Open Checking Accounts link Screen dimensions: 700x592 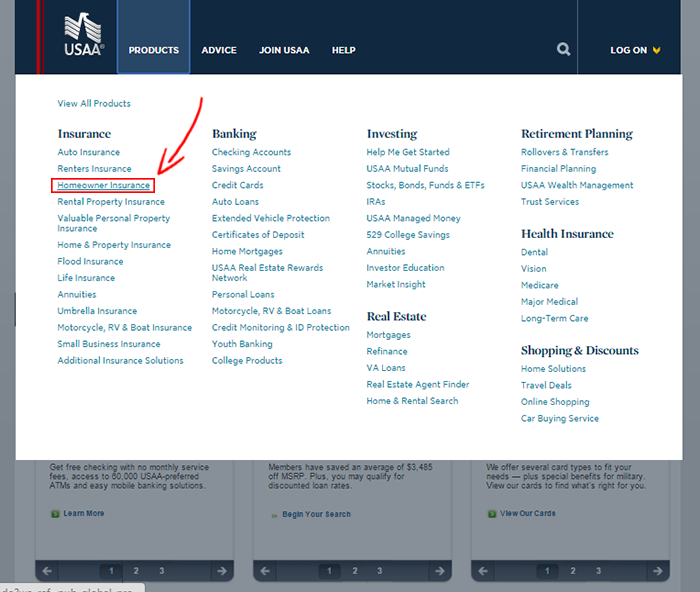coord(251,152)
